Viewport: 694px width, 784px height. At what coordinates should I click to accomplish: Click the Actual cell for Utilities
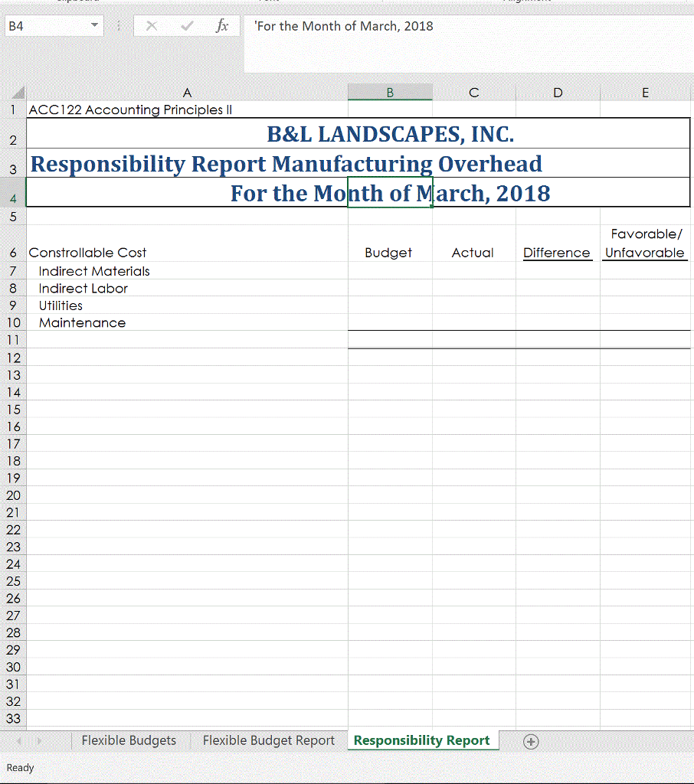click(x=474, y=305)
